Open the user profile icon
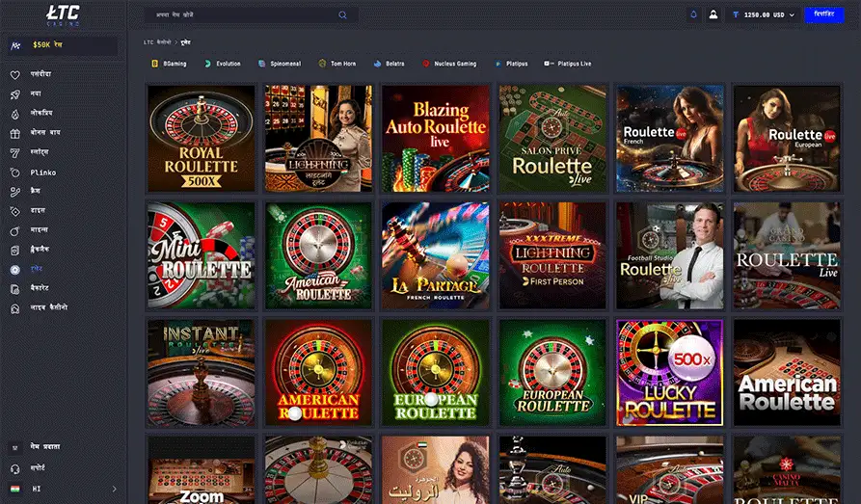The width and height of the screenshot is (861, 504). 713,14
